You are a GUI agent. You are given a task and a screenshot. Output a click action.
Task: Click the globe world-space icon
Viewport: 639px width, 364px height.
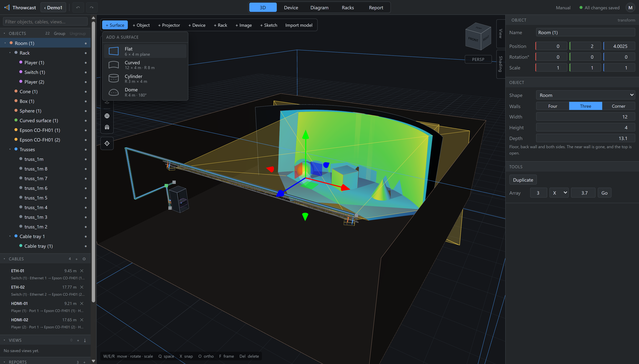(107, 116)
